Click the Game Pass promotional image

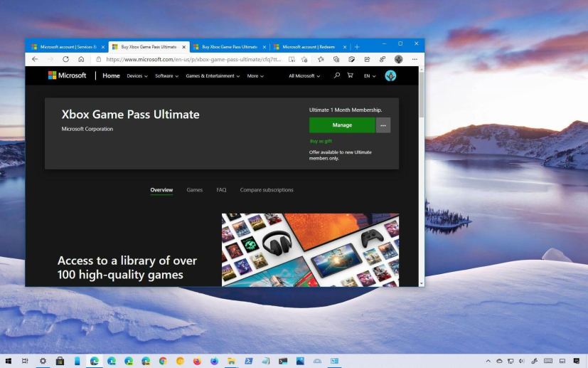[310, 250]
